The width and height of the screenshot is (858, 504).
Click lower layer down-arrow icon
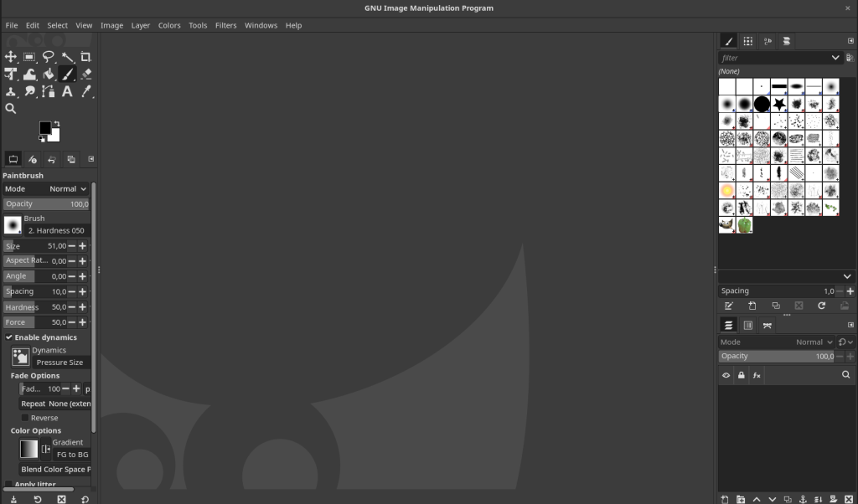772,499
